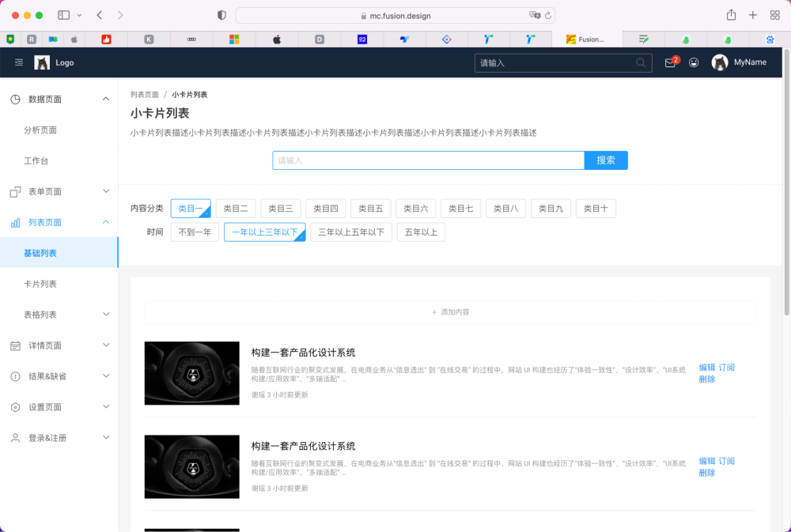The image size is (791, 532).
Task: Select the 不到一年 time filter
Action: pos(195,232)
